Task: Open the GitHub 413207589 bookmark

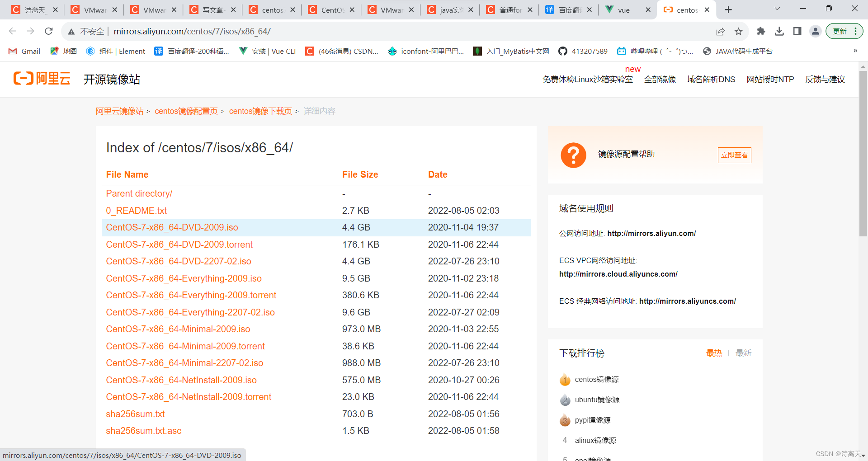Action: coord(583,51)
